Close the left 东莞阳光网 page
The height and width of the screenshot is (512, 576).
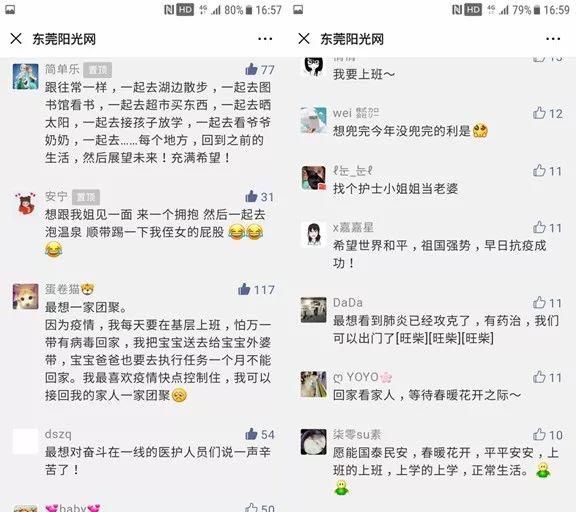16,38
